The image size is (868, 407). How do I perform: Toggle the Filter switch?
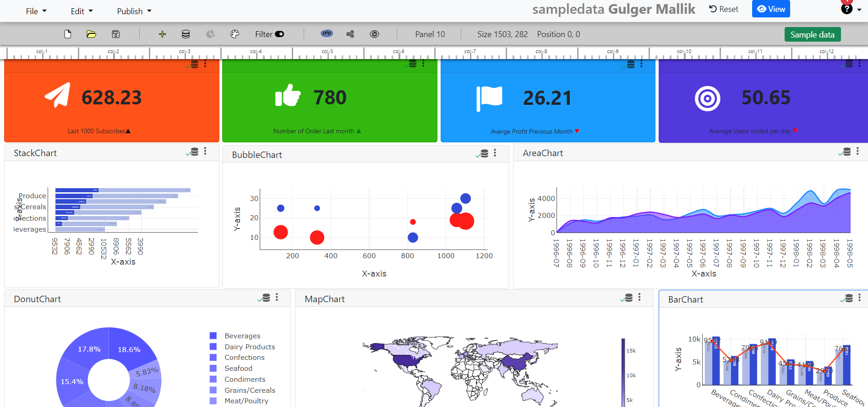coord(279,34)
